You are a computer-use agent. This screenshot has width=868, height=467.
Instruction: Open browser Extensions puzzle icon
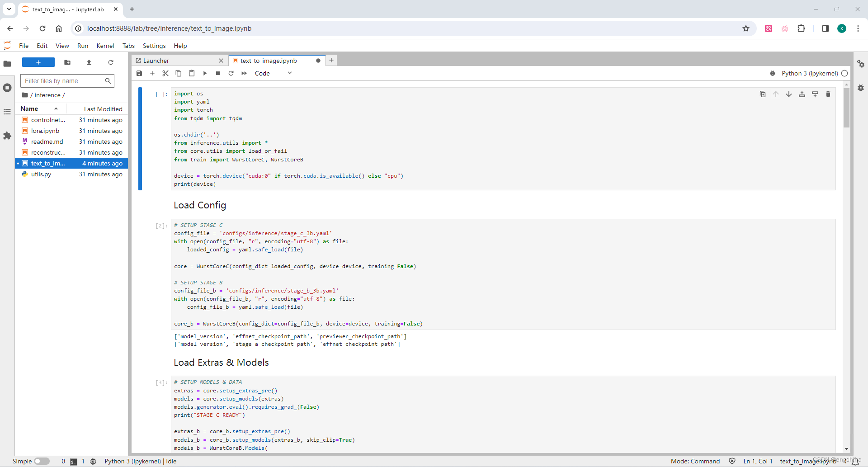click(x=802, y=28)
